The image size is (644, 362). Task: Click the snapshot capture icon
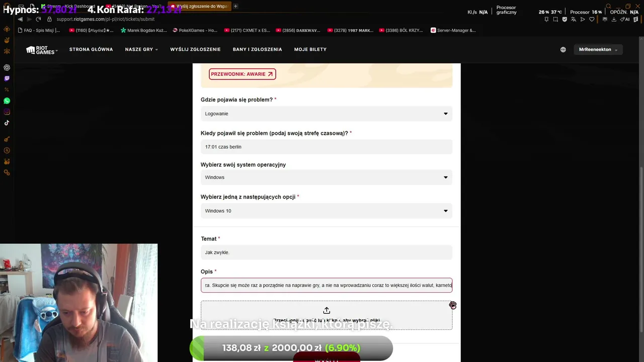[555, 19]
